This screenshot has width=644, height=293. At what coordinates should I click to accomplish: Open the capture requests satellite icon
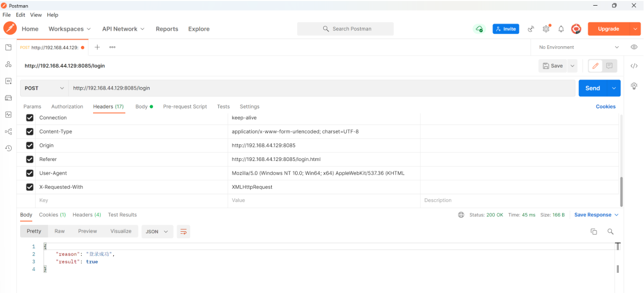click(x=531, y=29)
